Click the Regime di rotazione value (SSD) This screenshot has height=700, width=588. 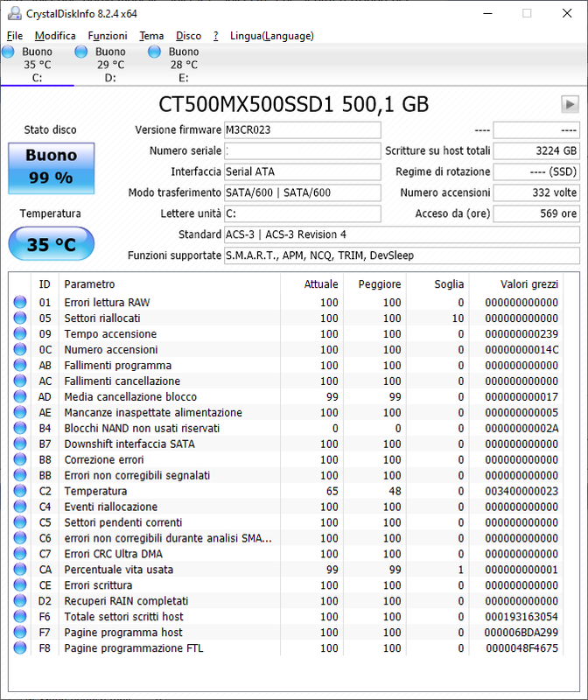[x=536, y=171]
